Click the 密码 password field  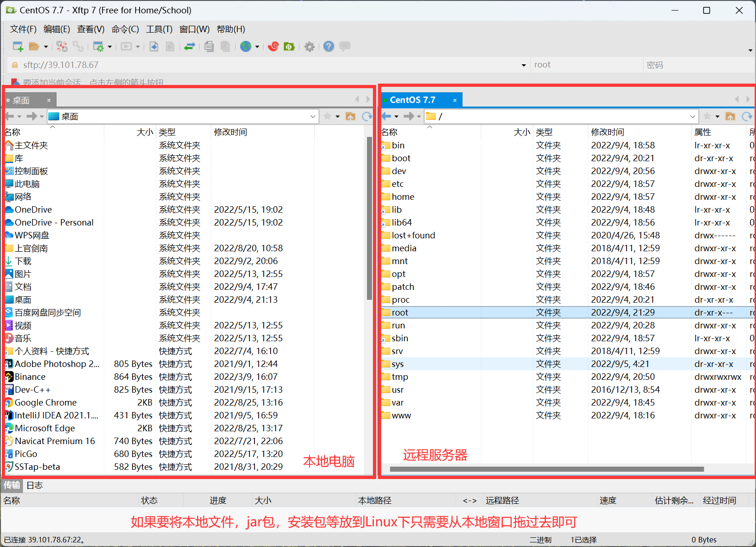[698, 65]
